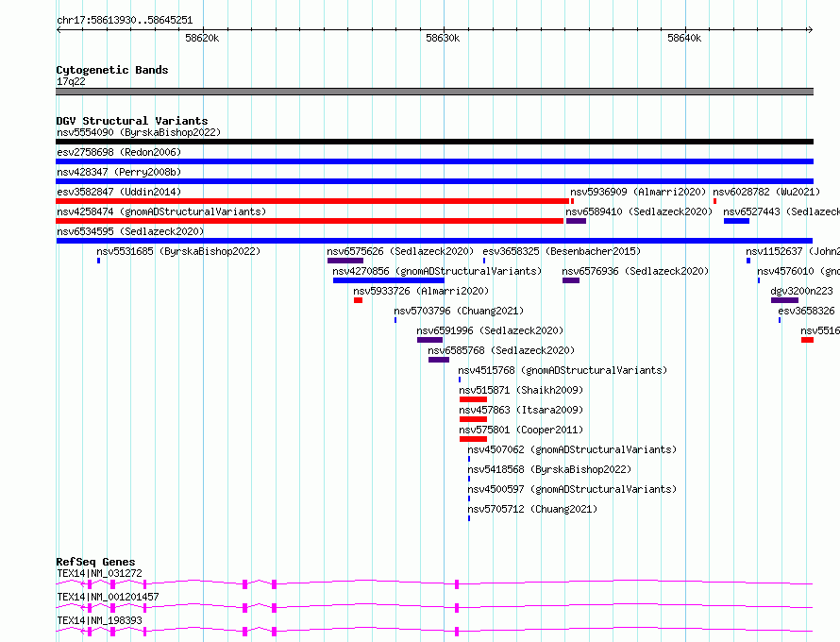
Task: Click the nsv5554090 (ByrskaBishop2022) variant label
Action: [x=139, y=132]
